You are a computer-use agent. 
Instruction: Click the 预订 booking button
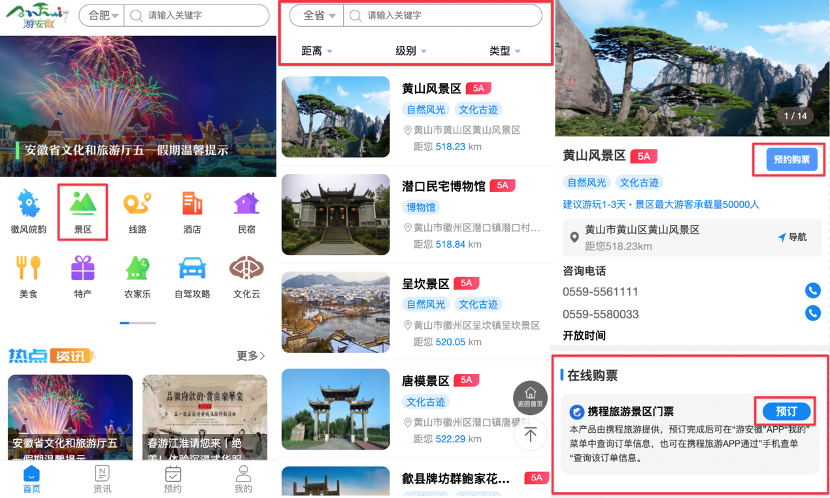[787, 411]
